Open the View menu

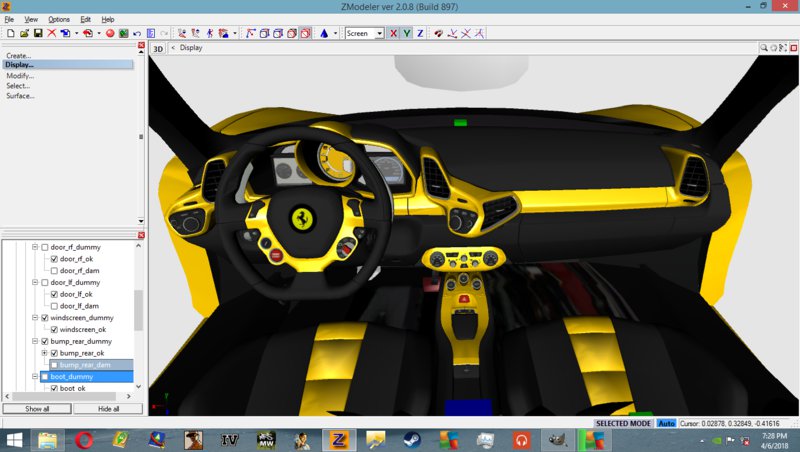[31, 19]
